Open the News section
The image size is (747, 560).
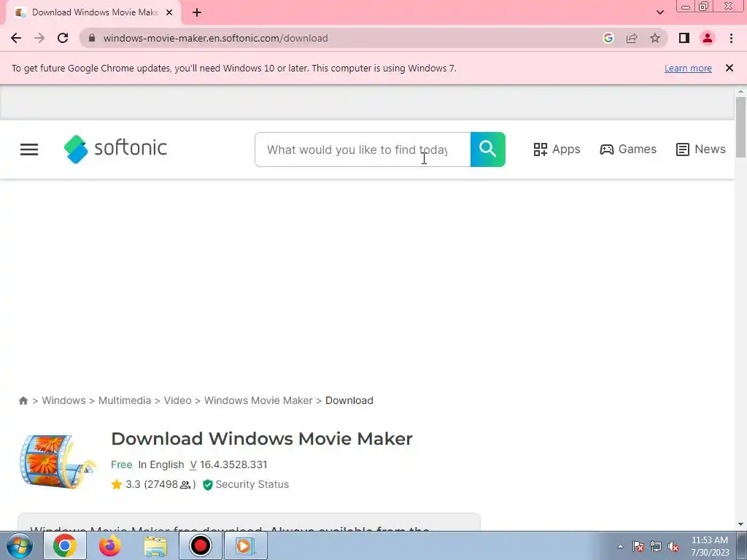[x=701, y=149]
